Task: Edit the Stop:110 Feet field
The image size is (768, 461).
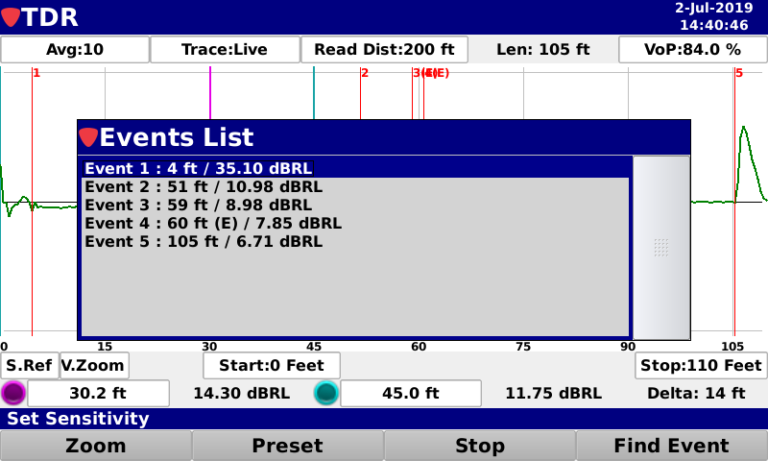Action: click(x=700, y=365)
